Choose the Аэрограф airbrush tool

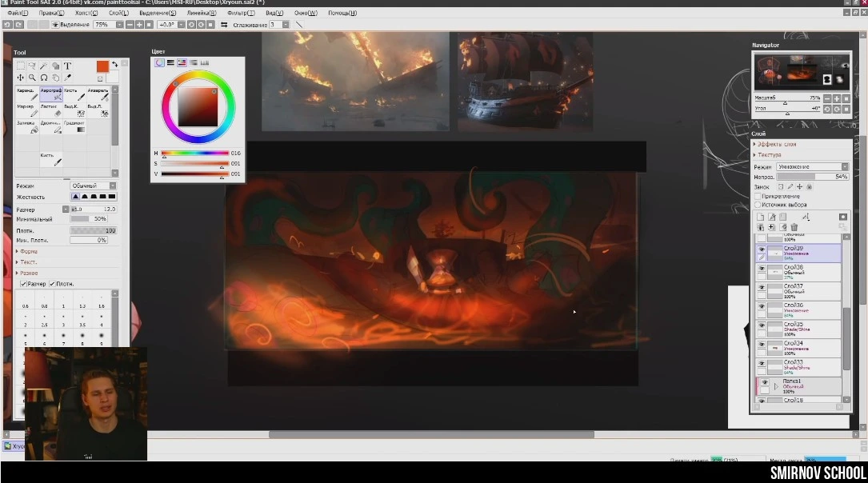pos(50,95)
